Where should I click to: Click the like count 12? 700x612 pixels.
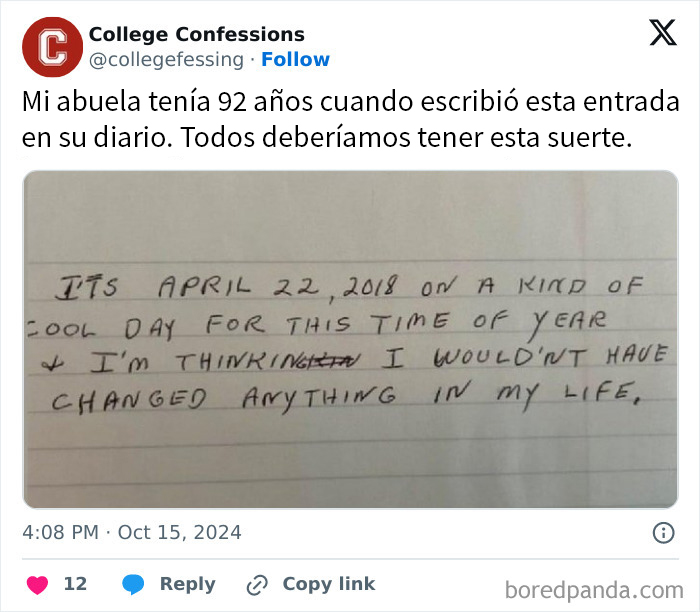coord(75,584)
